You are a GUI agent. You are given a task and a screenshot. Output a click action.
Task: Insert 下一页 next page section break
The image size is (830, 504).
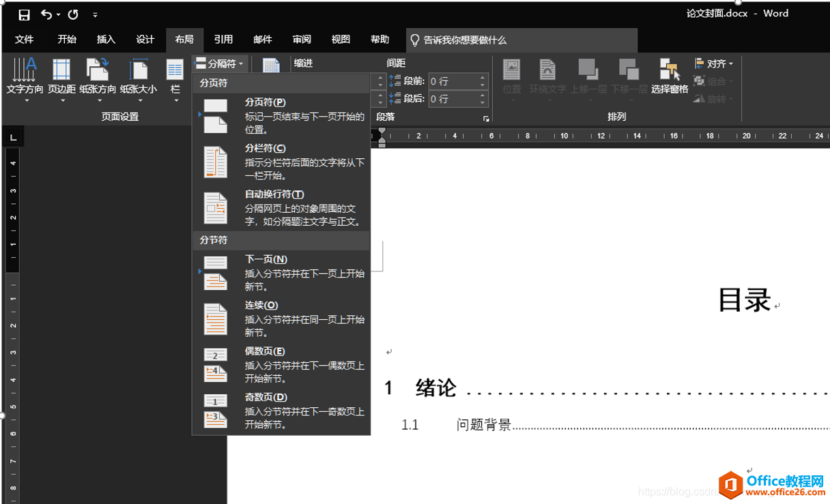(281, 273)
